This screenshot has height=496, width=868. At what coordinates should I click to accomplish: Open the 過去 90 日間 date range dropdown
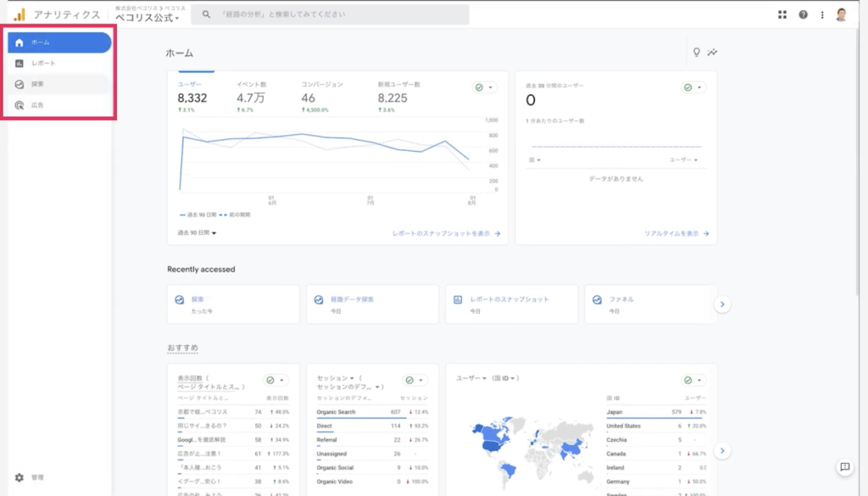197,233
